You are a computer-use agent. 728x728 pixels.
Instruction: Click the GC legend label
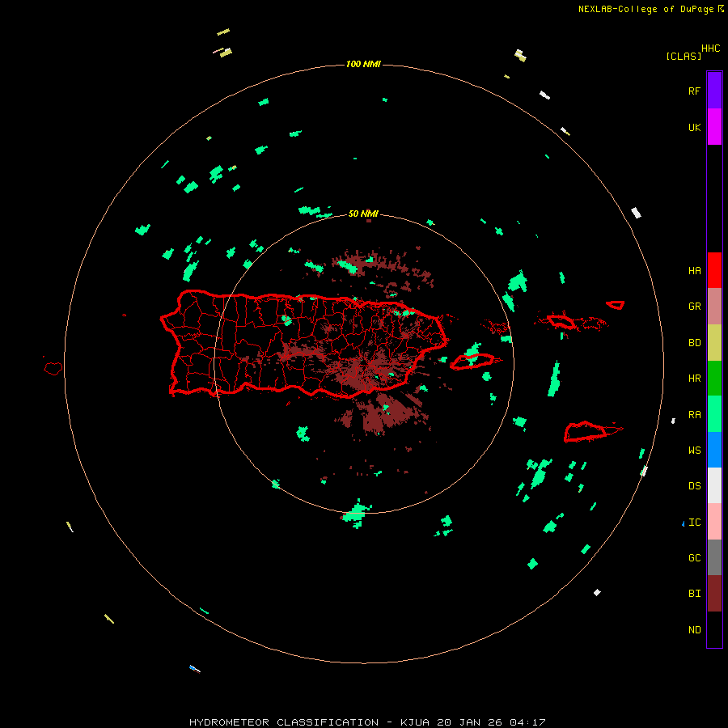click(x=694, y=558)
